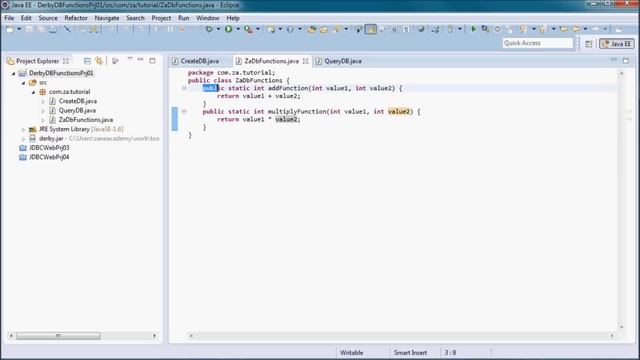
Task: Click the Open Task icon
Action: [324, 29]
